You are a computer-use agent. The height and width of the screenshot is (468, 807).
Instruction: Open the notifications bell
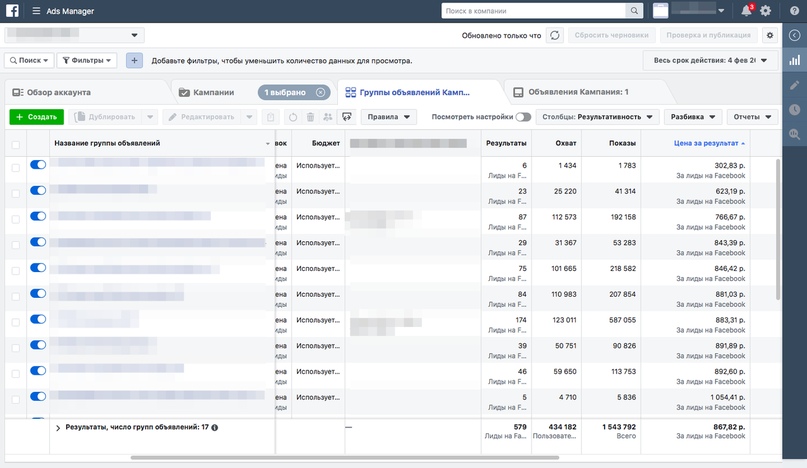point(746,11)
